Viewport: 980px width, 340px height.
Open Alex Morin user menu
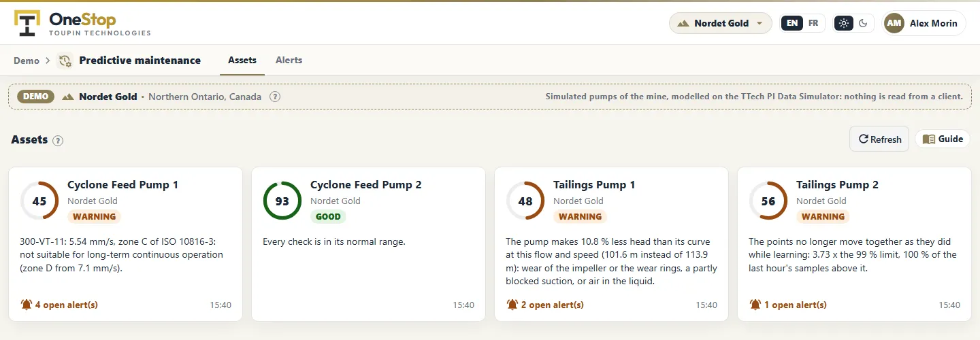pos(924,23)
